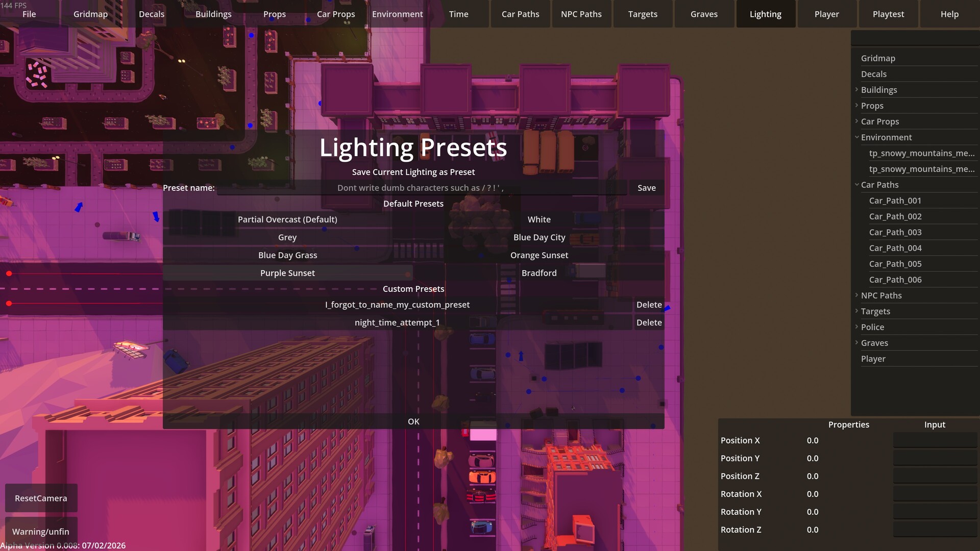980x551 pixels.
Task: Open the Time menu
Action: pos(458,14)
